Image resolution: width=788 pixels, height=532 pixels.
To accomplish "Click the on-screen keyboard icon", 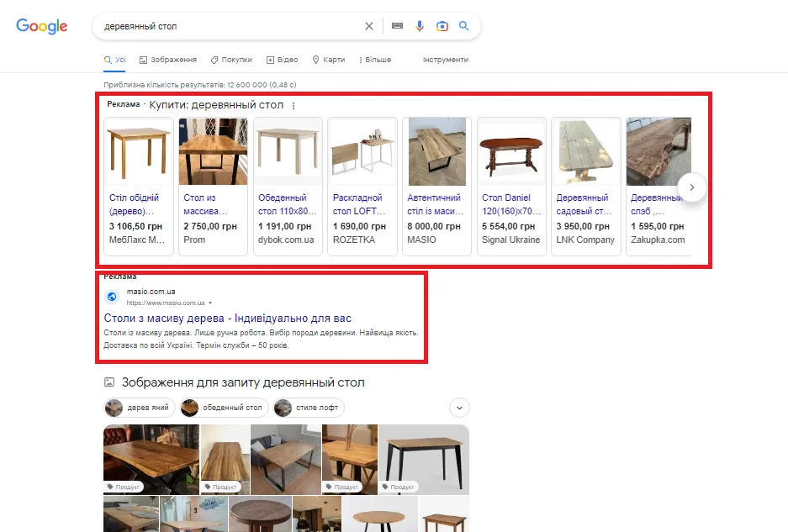I will [396, 26].
